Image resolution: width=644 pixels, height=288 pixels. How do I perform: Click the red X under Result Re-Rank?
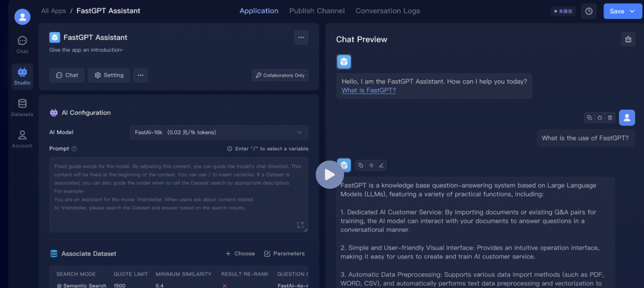coord(224,285)
